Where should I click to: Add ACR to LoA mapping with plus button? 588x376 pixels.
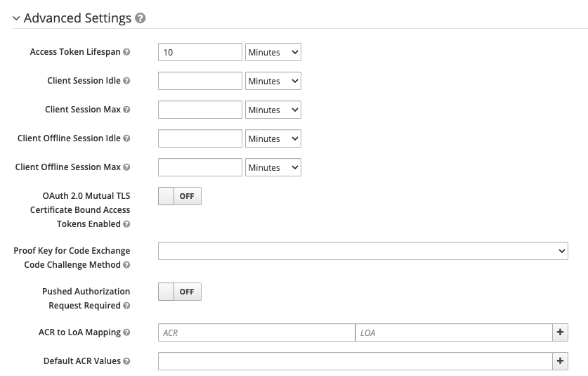tap(560, 332)
